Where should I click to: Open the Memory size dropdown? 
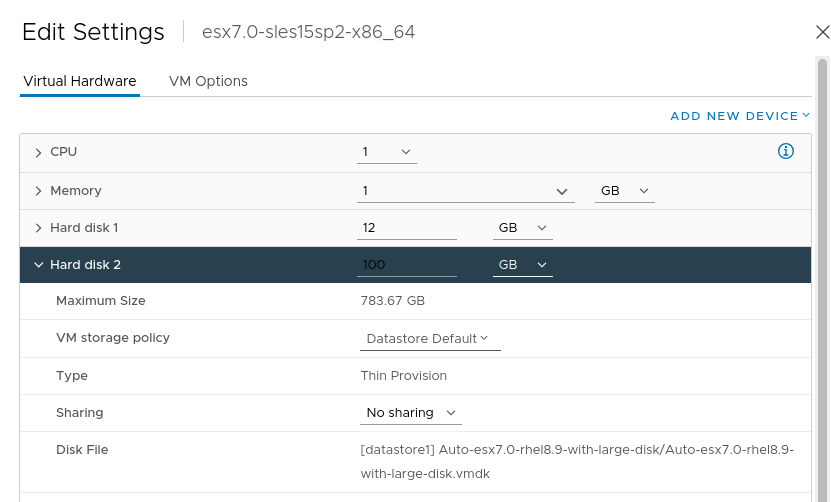[466, 191]
